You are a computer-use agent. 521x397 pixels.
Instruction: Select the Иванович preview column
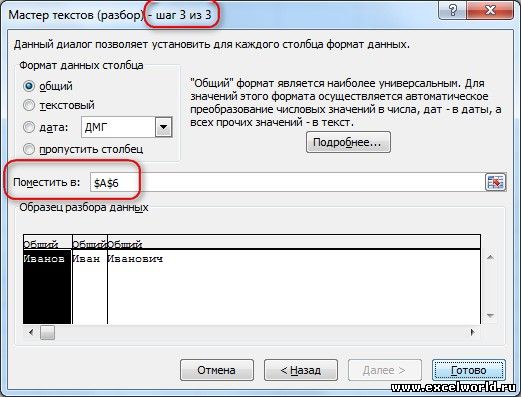(x=293, y=287)
